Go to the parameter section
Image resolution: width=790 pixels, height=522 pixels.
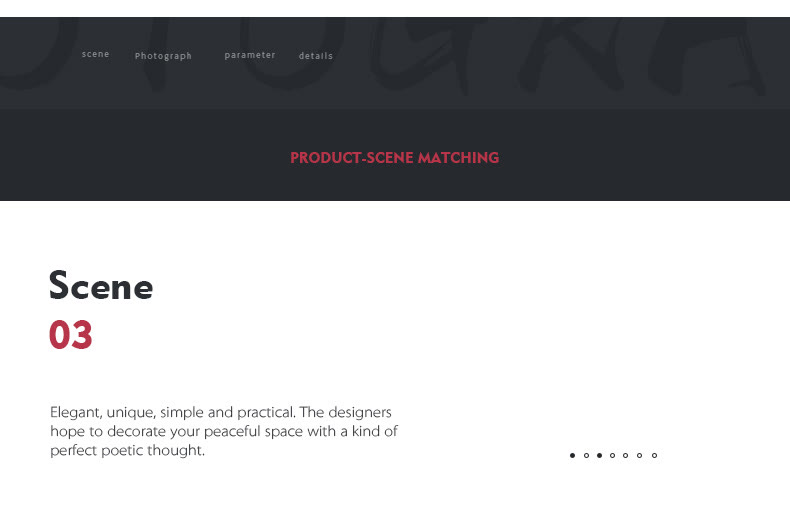coord(250,55)
